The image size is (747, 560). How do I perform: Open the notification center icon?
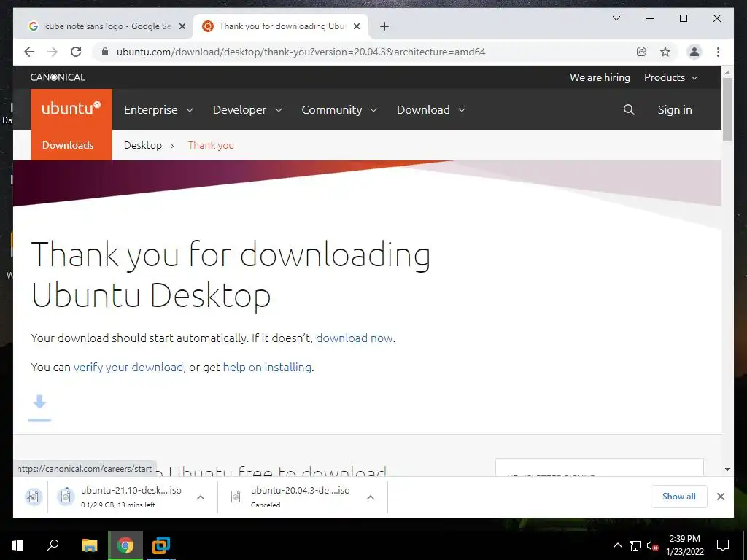click(723, 545)
